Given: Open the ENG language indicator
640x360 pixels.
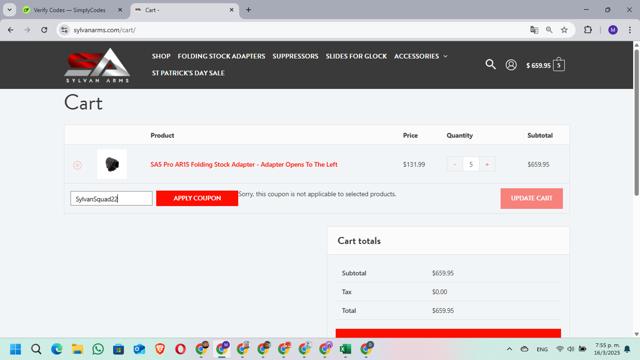Looking at the screenshot, I should (542, 349).
